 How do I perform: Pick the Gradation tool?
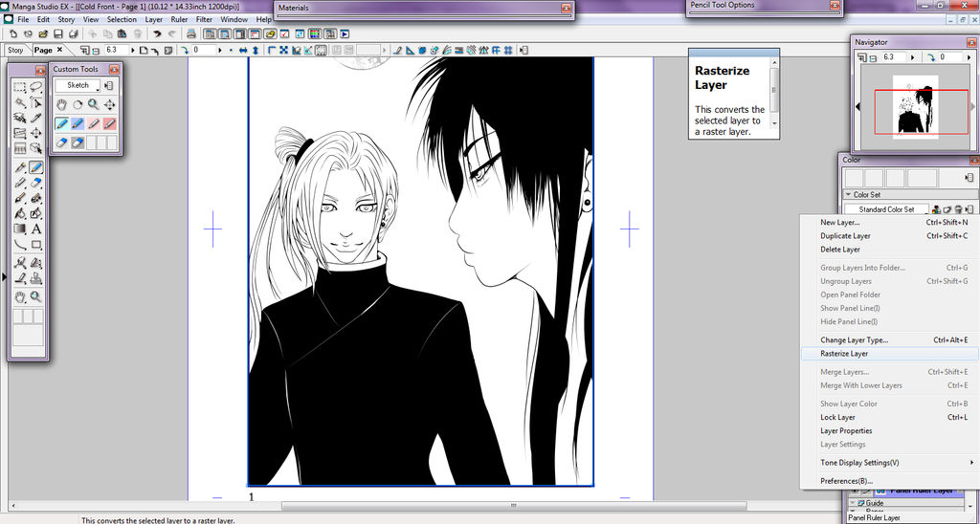(19, 229)
